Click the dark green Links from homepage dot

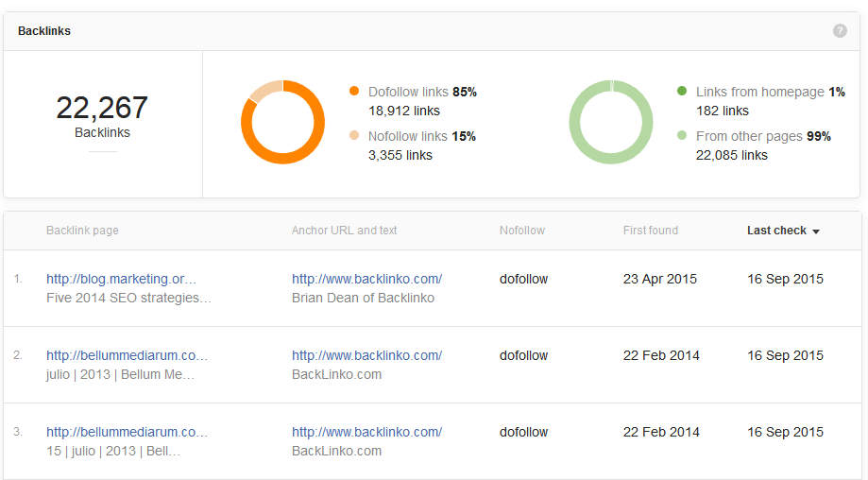tap(682, 92)
